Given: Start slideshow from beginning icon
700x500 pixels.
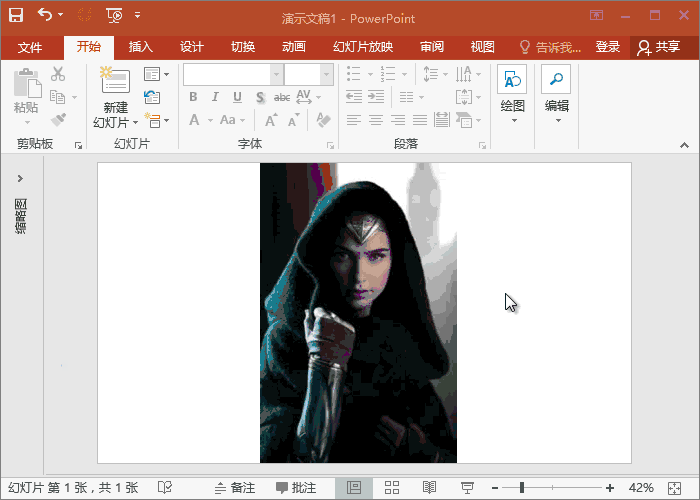Looking at the screenshot, I should [115, 15].
